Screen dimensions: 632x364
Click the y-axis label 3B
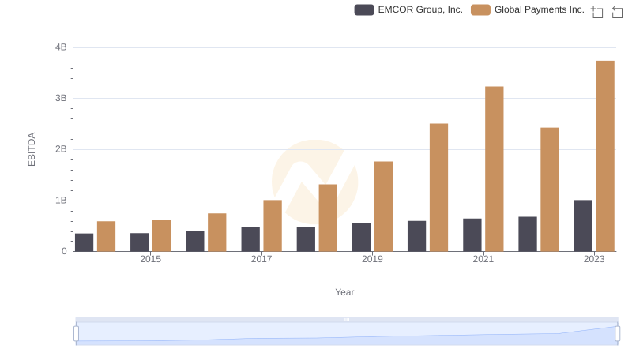coord(61,98)
